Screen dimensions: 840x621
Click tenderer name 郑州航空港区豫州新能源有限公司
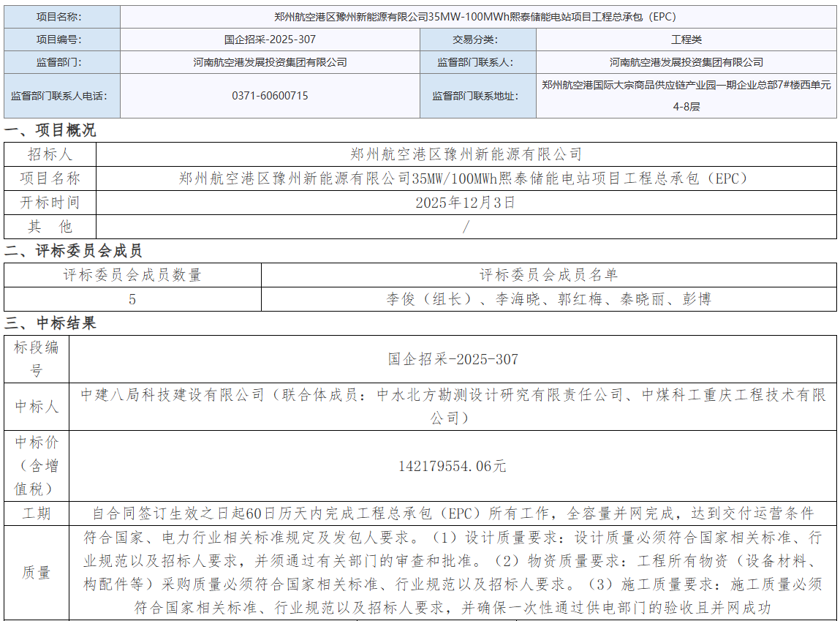[466, 154]
